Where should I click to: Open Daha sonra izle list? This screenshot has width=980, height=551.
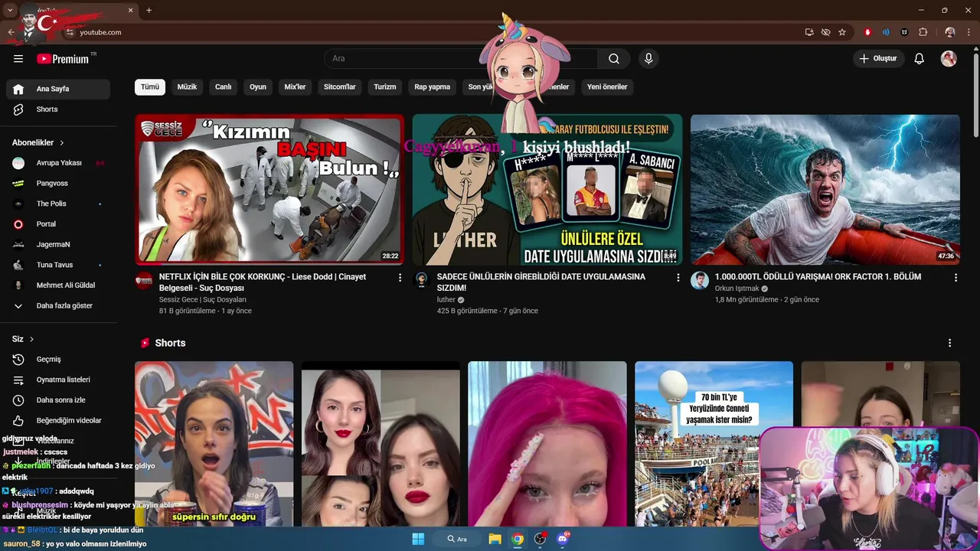(x=58, y=400)
